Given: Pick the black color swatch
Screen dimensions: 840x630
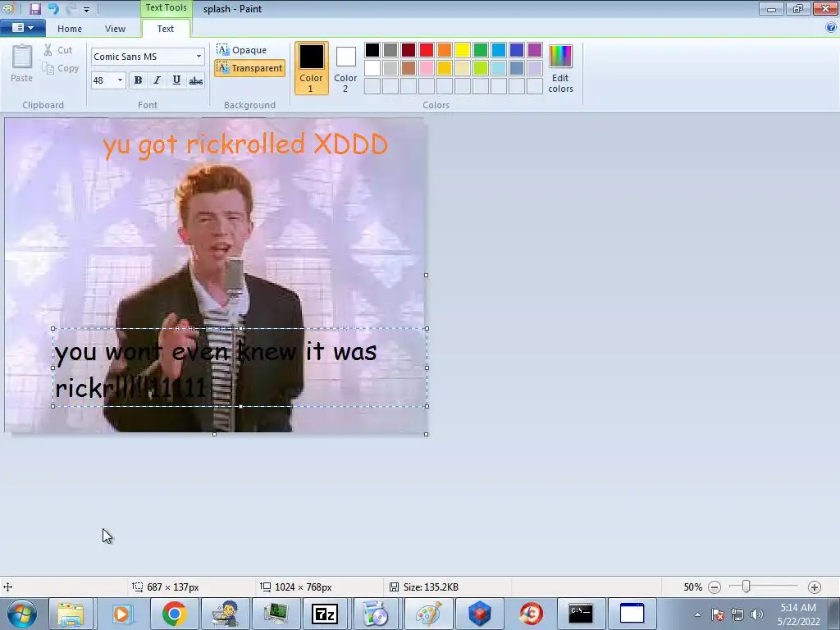Looking at the screenshot, I should (x=372, y=50).
